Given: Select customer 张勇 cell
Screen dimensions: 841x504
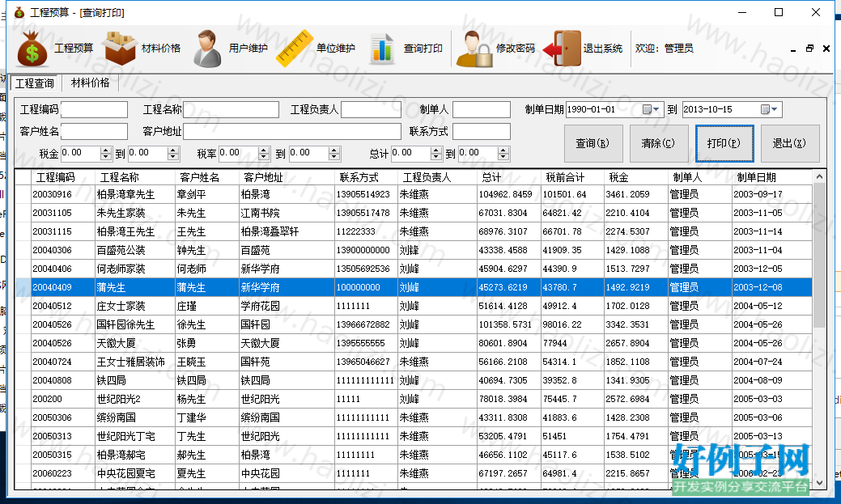Looking at the screenshot, I should 207,343.
